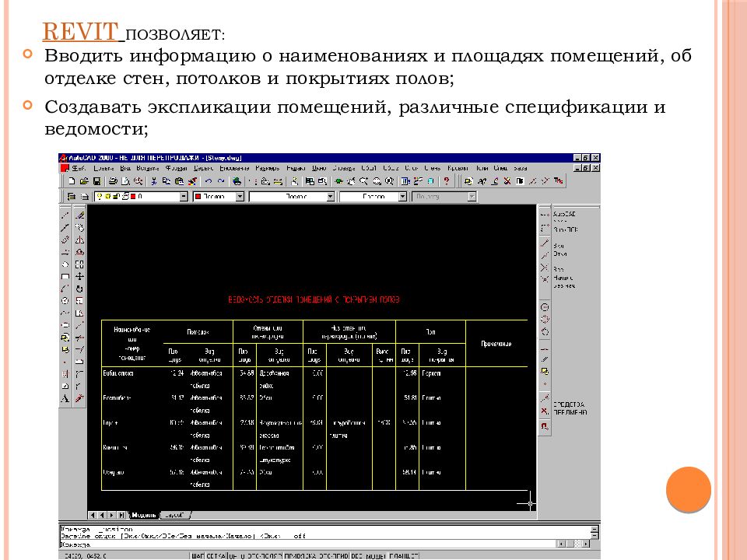Image resolution: width=747 pixels, height=560 pixels.
Task: Click command line vertical scroll up arrow
Action: pyautogui.click(x=594, y=529)
